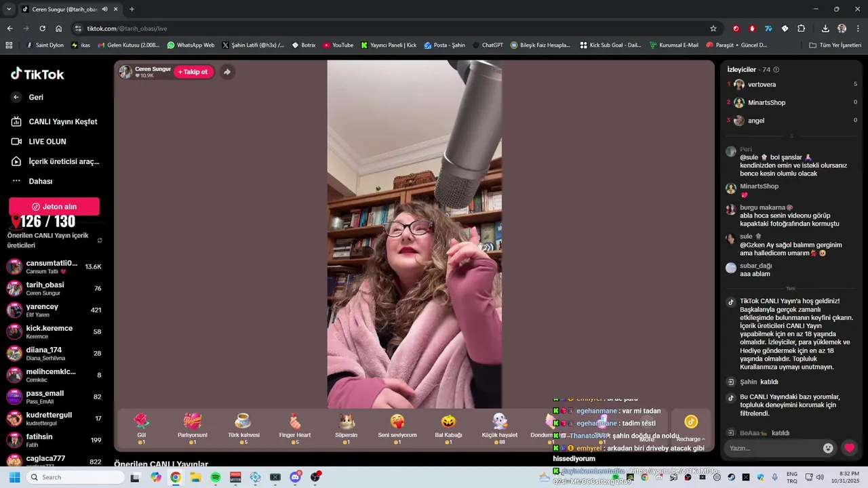
Task: Open tarih_obasi live channel
Action: click(x=54, y=288)
